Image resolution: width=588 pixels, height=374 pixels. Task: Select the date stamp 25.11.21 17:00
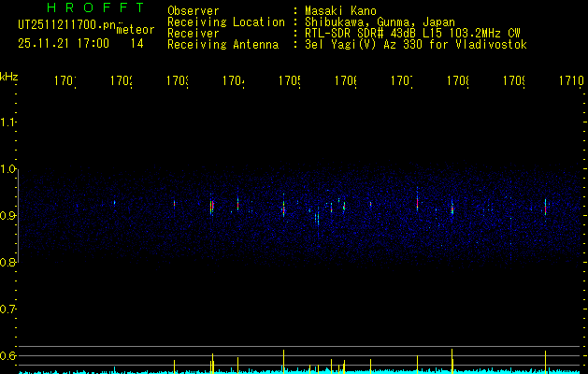64,44
